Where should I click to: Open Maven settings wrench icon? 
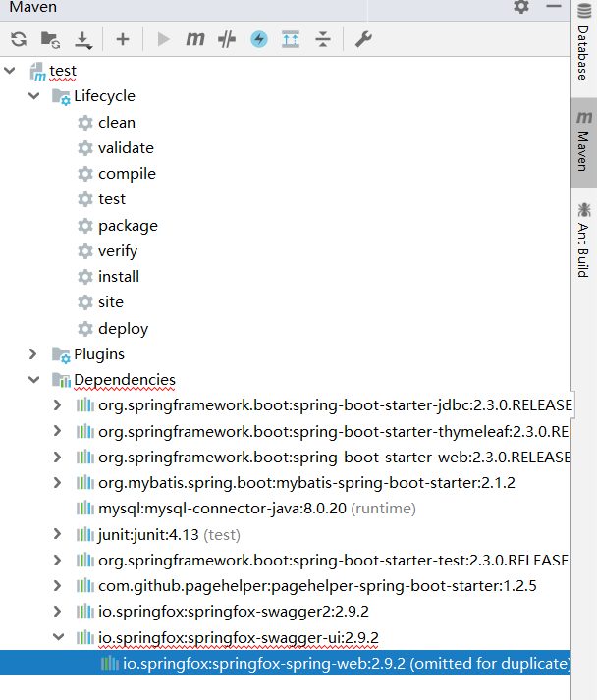363,39
